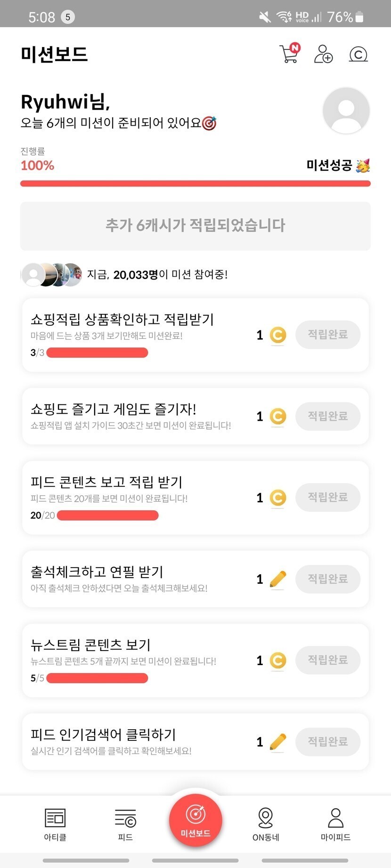Viewport: 391px width, 868px height.
Task: Tap the mission participants avatar group
Action: click(52, 275)
